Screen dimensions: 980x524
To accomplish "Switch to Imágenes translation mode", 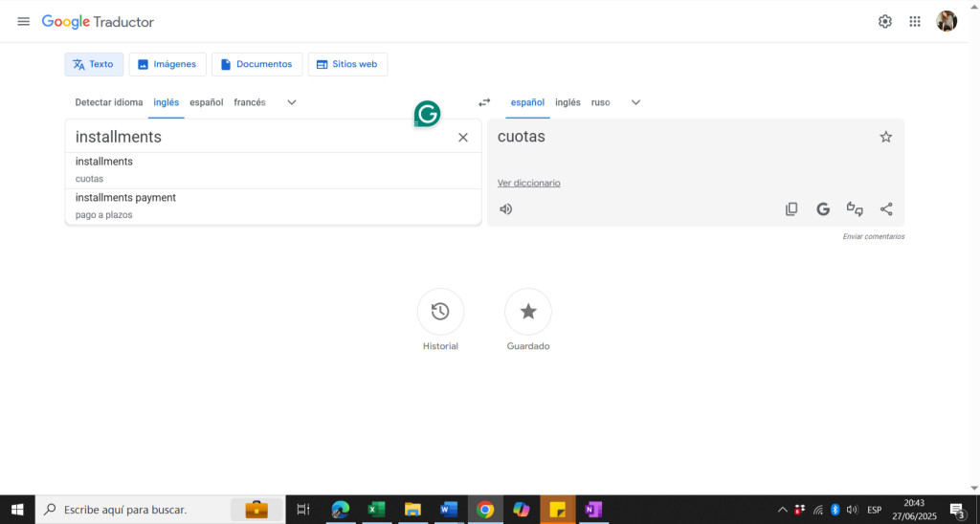I will [167, 64].
